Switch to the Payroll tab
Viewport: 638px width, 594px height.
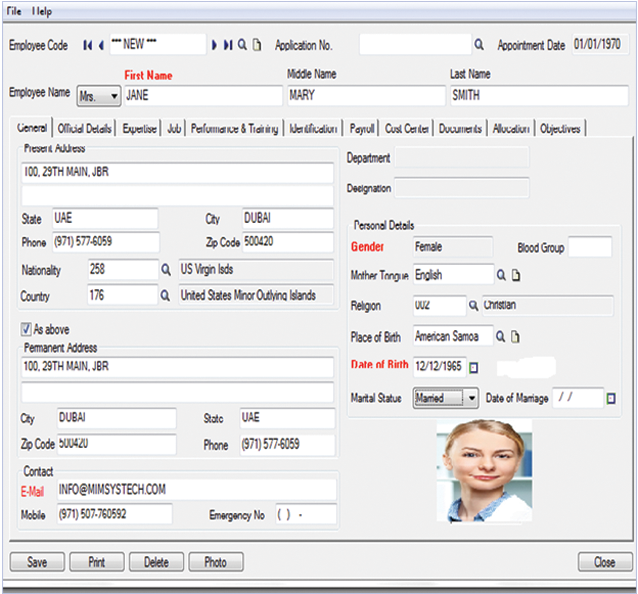[362, 129]
